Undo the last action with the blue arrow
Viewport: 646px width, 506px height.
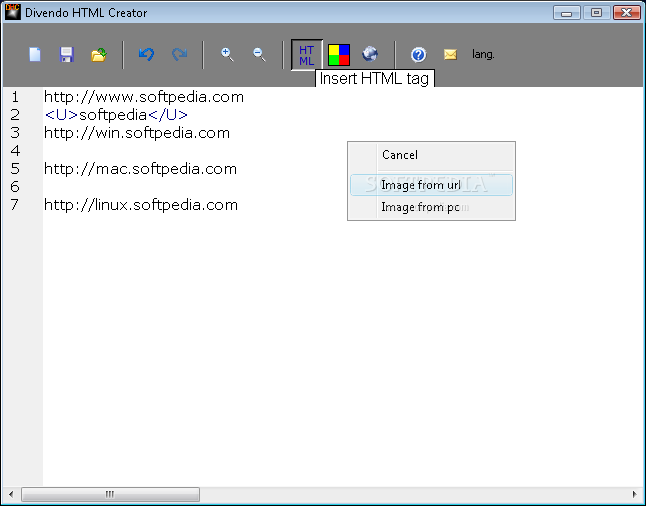[x=146, y=54]
